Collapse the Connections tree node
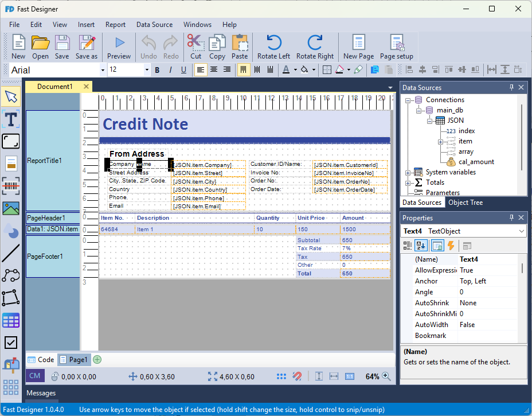Image resolution: width=532 pixels, height=416 pixels. pyautogui.click(x=408, y=100)
